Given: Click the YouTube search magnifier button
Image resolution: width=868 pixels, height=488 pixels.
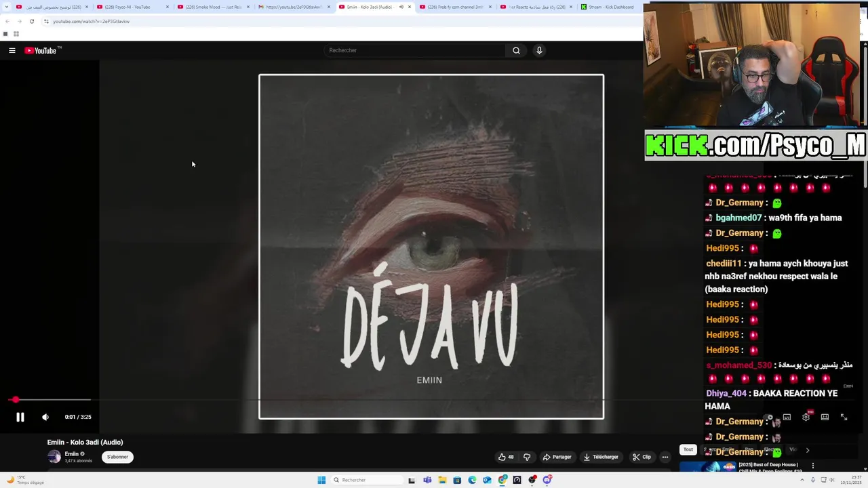Looking at the screenshot, I should (516, 50).
